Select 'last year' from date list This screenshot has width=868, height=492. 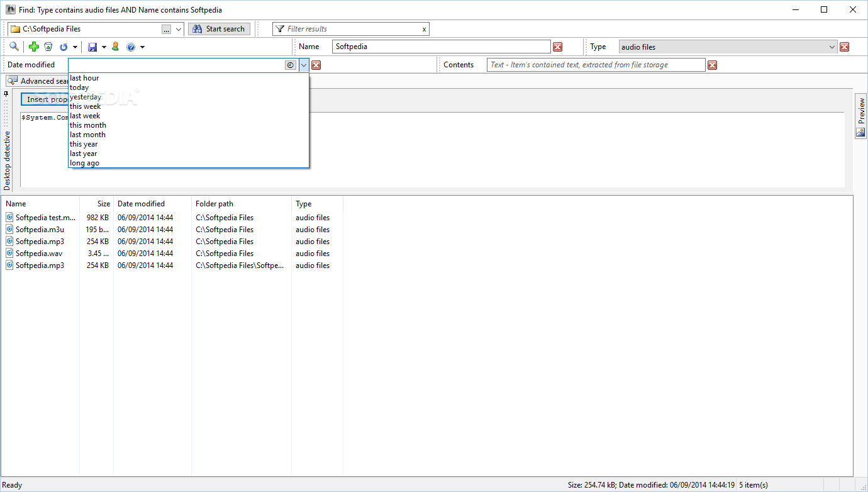click(189, 154)
